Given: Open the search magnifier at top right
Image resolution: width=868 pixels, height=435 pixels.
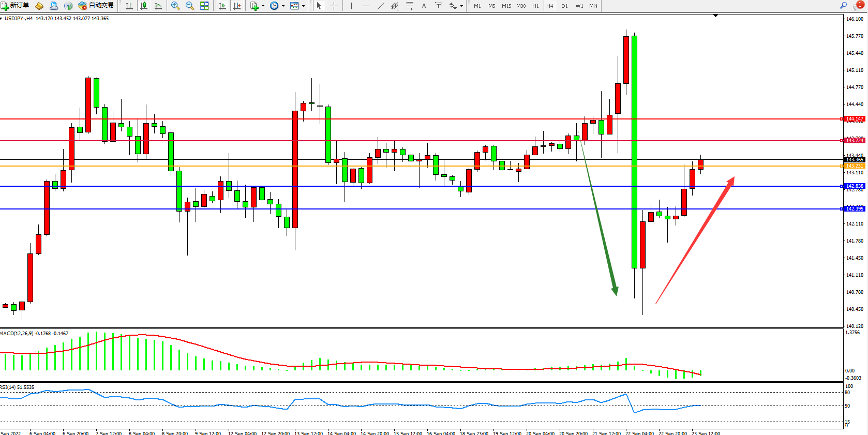Looking at the screenshot, I should 843,6.
